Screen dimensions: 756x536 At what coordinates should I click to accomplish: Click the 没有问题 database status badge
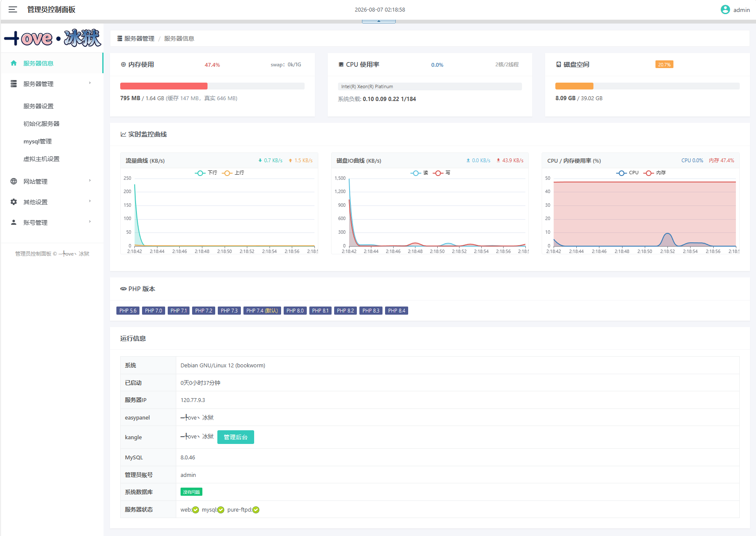coord(191,492)
